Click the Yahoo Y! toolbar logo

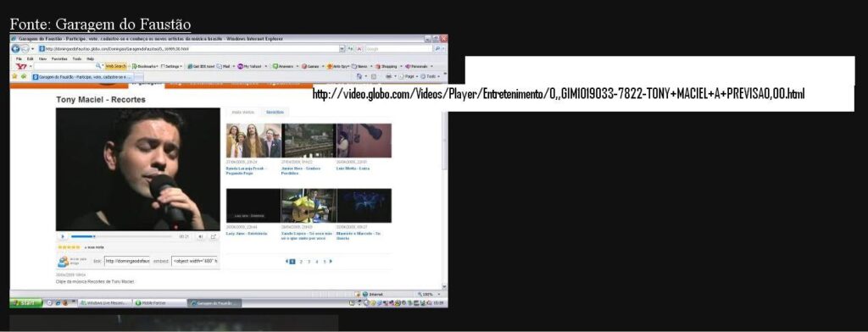20,66
